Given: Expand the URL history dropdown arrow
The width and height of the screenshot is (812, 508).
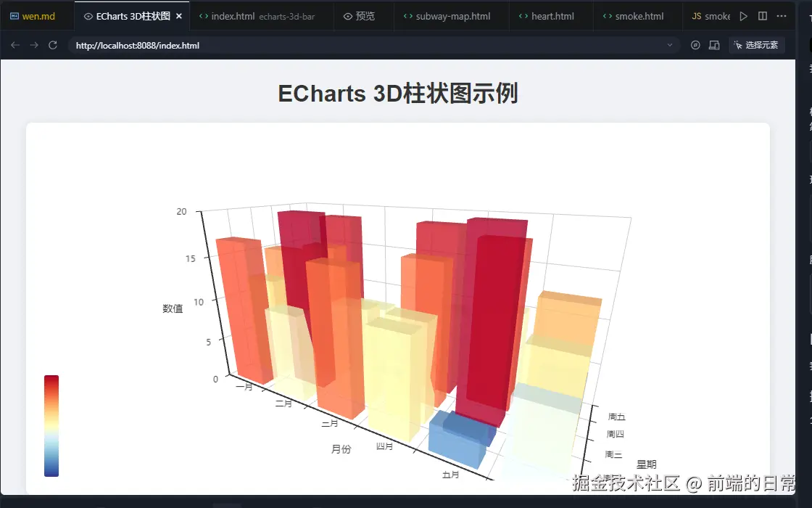Looking at the screenshot, I should (670, 45).
